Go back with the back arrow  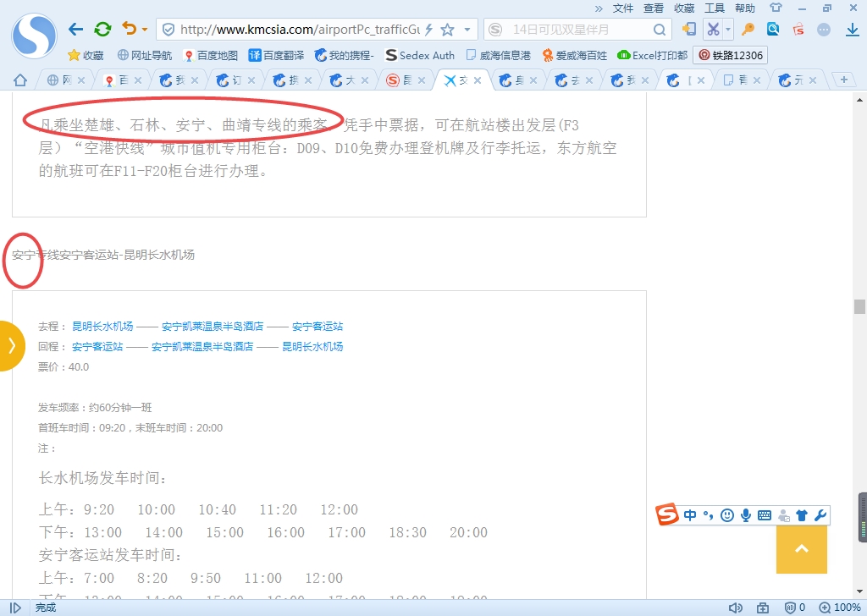pos(75,30)
